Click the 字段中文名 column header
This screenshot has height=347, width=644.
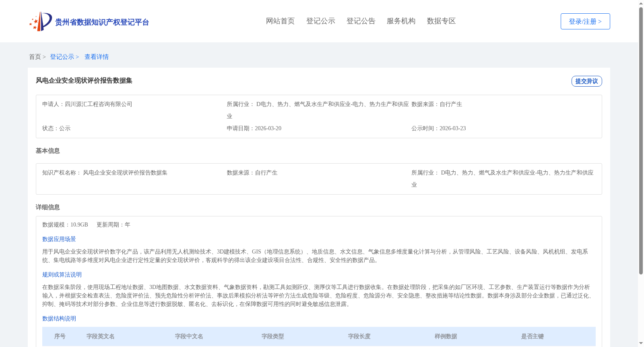(x=189, y=336)
